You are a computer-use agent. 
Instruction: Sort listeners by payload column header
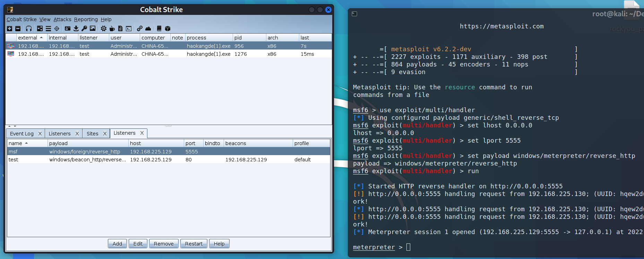click(x=88, y=143)
